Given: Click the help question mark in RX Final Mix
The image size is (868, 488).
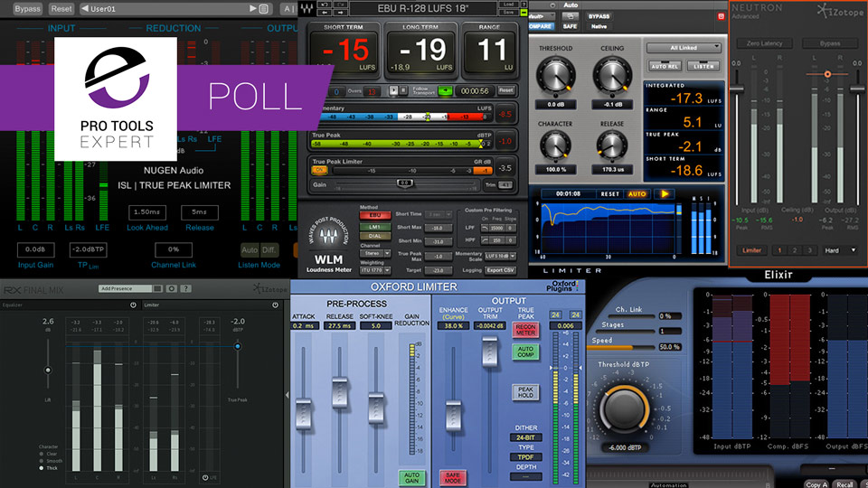Looking at the screenshot, I should [186, 288].
